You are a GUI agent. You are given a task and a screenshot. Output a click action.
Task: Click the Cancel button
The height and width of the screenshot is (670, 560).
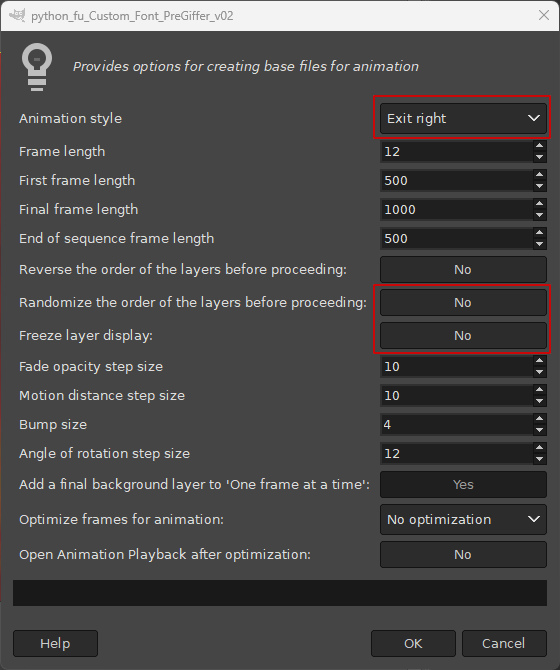(x=504, y=644)
